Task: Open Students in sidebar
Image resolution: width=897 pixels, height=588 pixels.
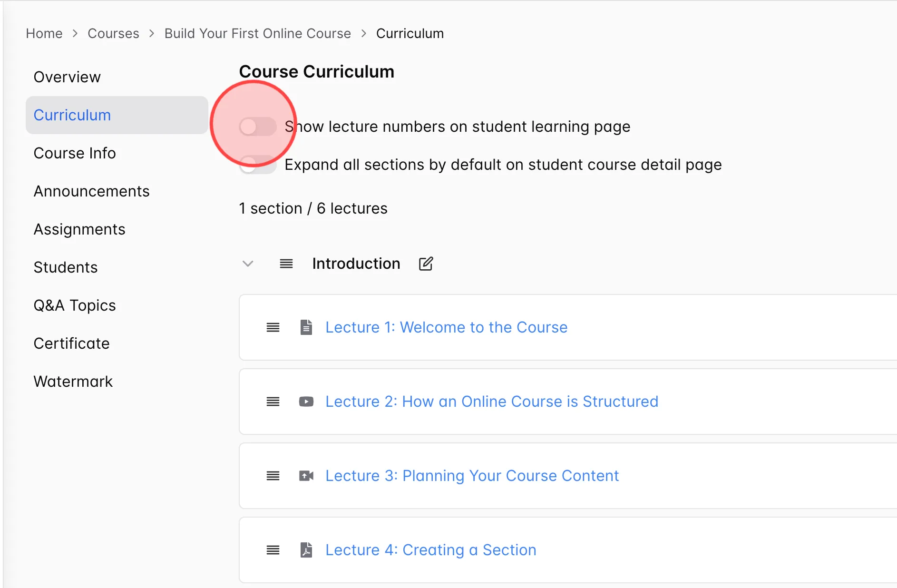Action: [117, 267]
